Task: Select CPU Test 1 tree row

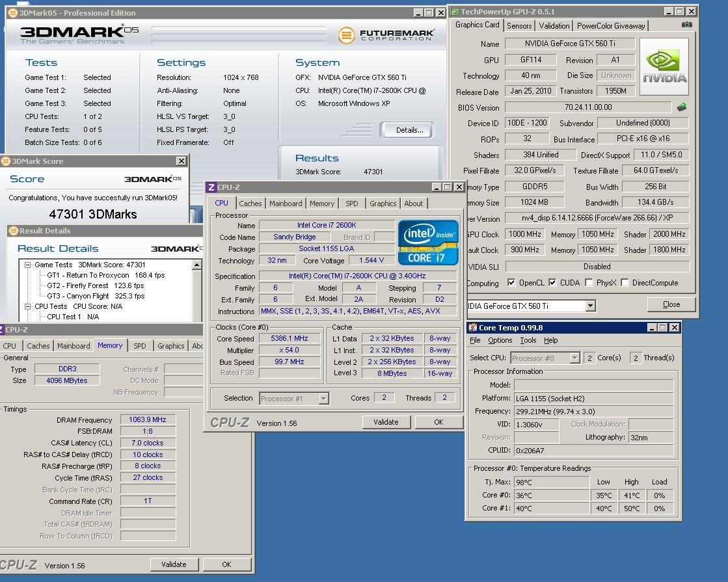Action: [x=73, y=317]
